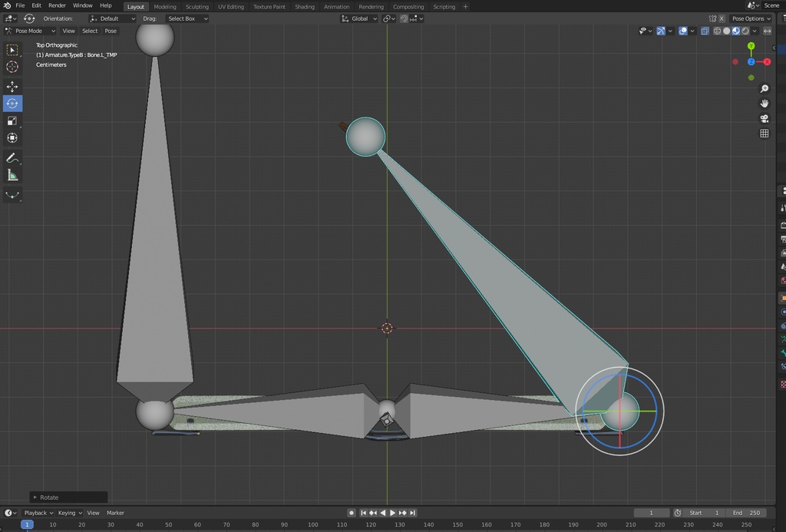This screenshot has width=786, height=532.
Task: Click the double-arrow icon in viewport header
Action: 768,31
